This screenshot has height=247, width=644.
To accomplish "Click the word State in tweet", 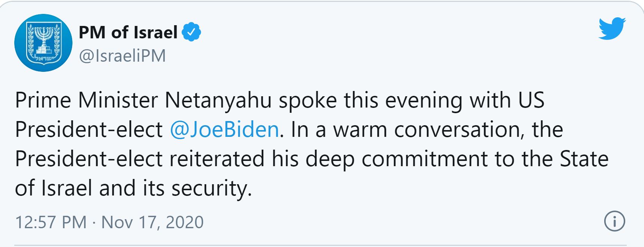I will pos(584,159).
